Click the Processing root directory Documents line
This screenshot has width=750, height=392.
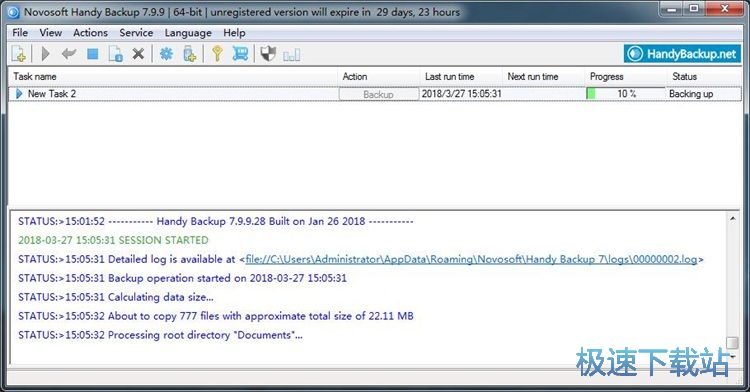[160, 335]
